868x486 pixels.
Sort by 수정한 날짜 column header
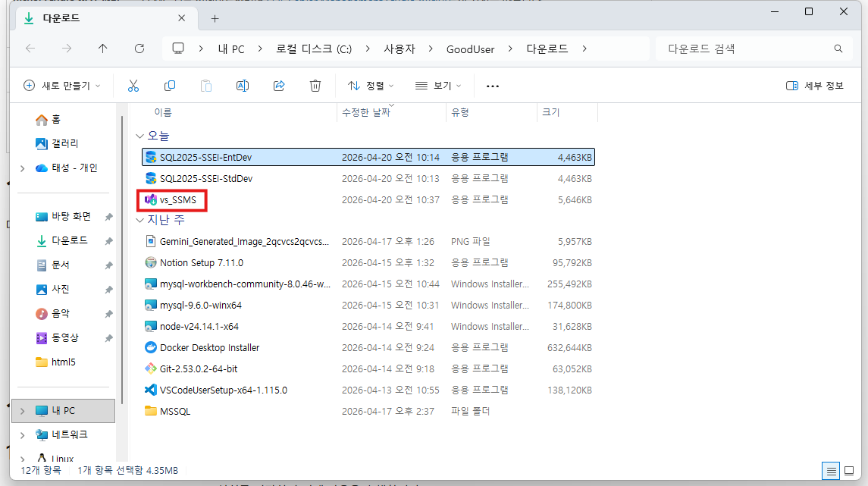coord(366,112)
